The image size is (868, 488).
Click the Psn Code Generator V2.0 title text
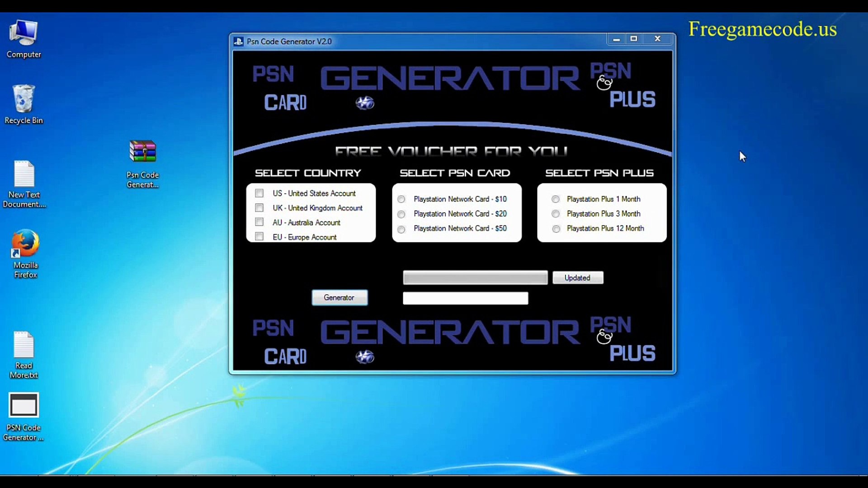tap(289, 42)
